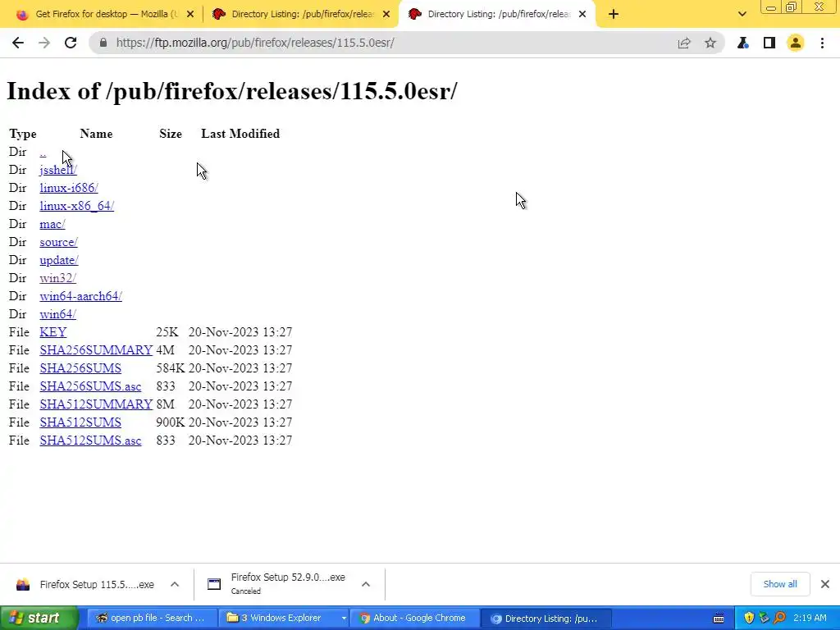Go back to the previous page
This screenshot has height=630, width=840.
coord(18,43)
